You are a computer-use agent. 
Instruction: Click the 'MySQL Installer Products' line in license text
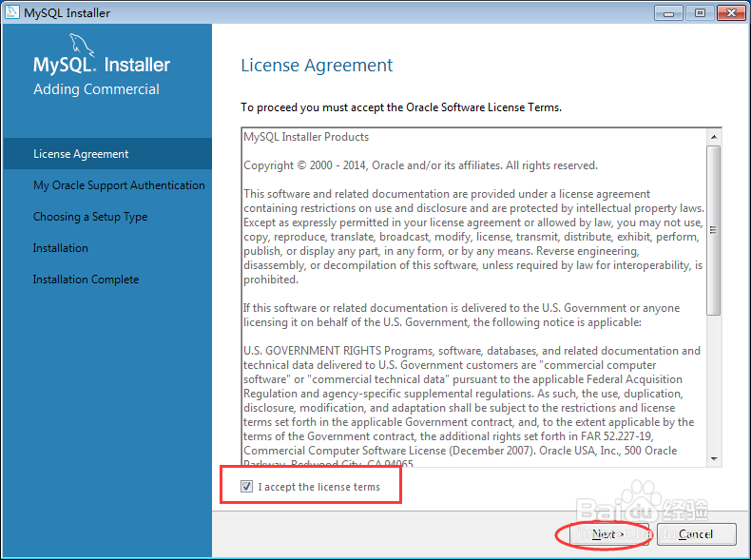[306, 137]
